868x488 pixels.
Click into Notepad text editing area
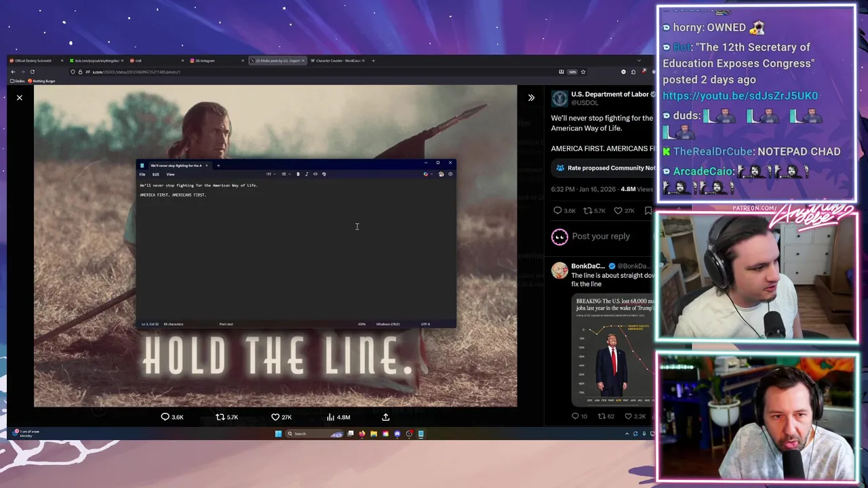(296, 251)
